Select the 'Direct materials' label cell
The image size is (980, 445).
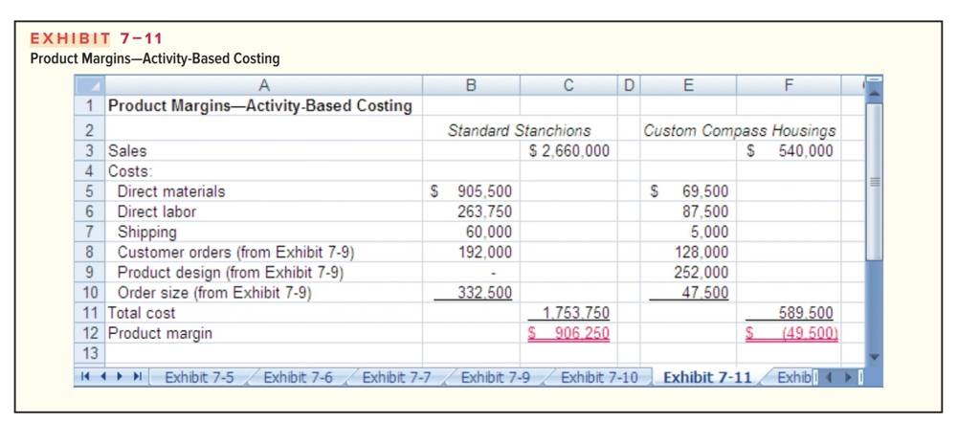click(x=263, y=191)
